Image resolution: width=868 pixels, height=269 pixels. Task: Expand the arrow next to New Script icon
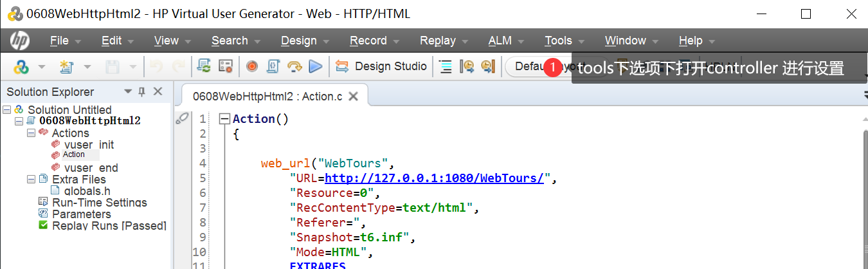pos(87,66)
